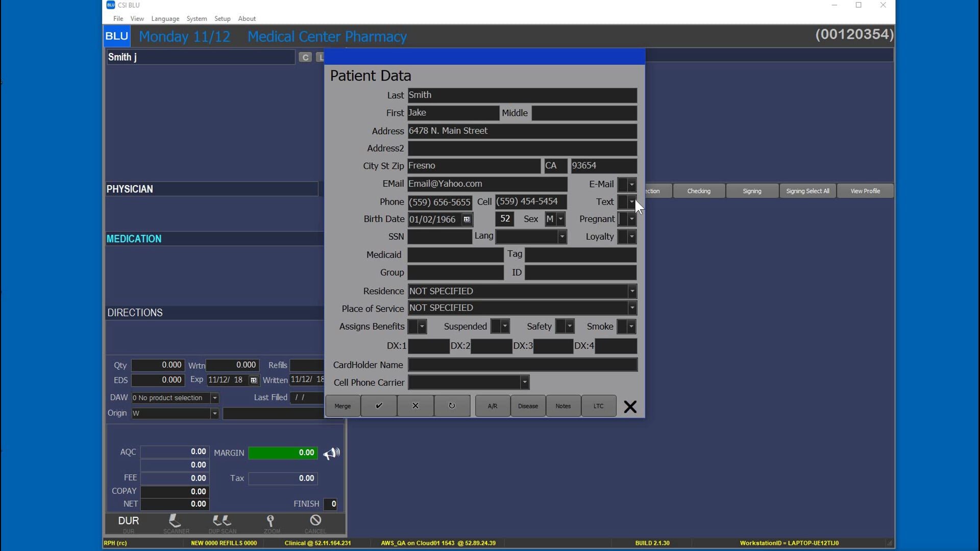Image resolution: width=980 pixels, height=551 pixels.
Task: Click the checkmark save button
Action: pyautogui.click(x=379, y=406)
